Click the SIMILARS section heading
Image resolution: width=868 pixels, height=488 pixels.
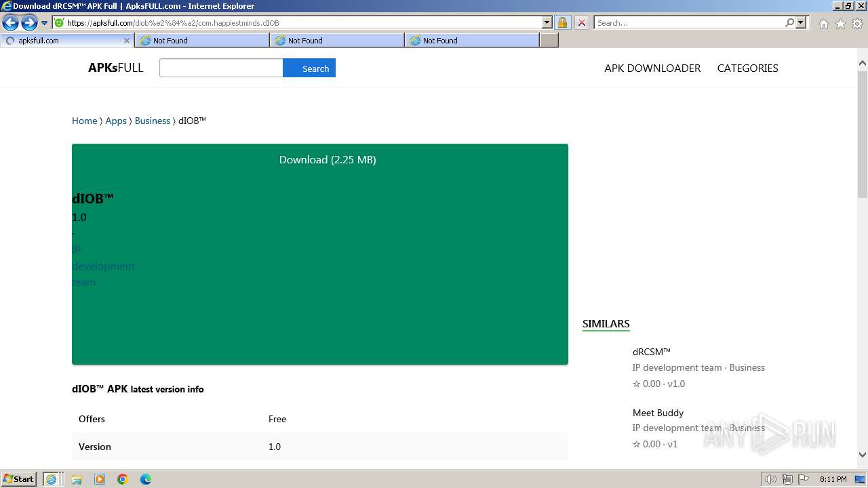[x=606, y=324]
